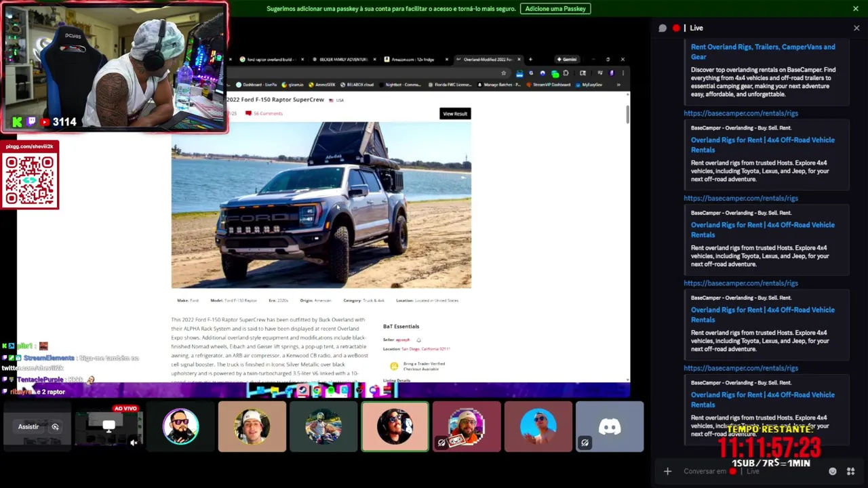Open 'Dashboard - LivePix' bookmark
The image size is (868, 488).
pyautogui.click(x=257, y=85)
